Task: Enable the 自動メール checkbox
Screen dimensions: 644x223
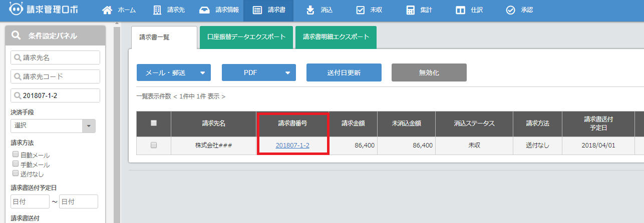Action: 16,154
